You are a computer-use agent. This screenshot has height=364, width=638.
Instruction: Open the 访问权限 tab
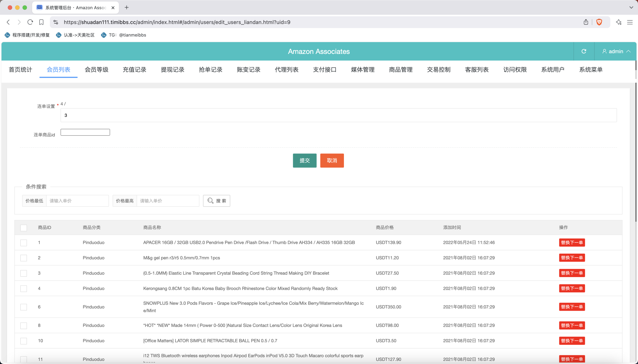pyautogui.click(x=515, y=70)
